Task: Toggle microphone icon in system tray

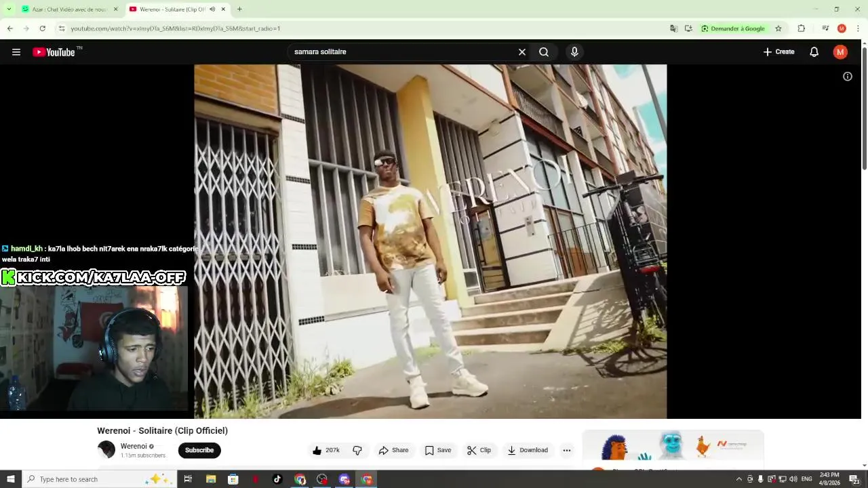Action: coord(761,479)
